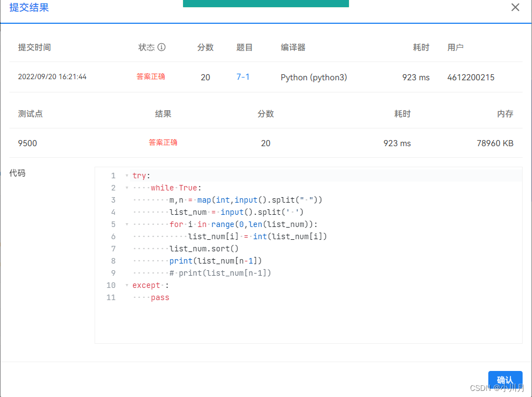Open problem link 7-1
The image size is (532, 397).
coord(243,77)
